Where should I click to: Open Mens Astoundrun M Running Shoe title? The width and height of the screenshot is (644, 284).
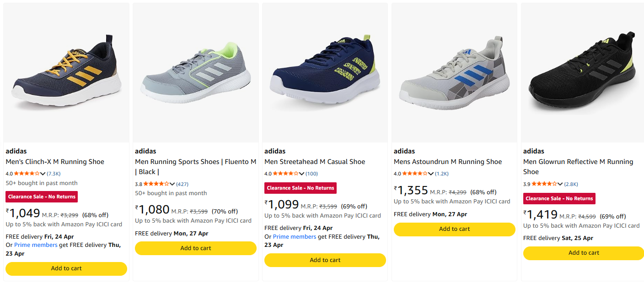(448, 162)
